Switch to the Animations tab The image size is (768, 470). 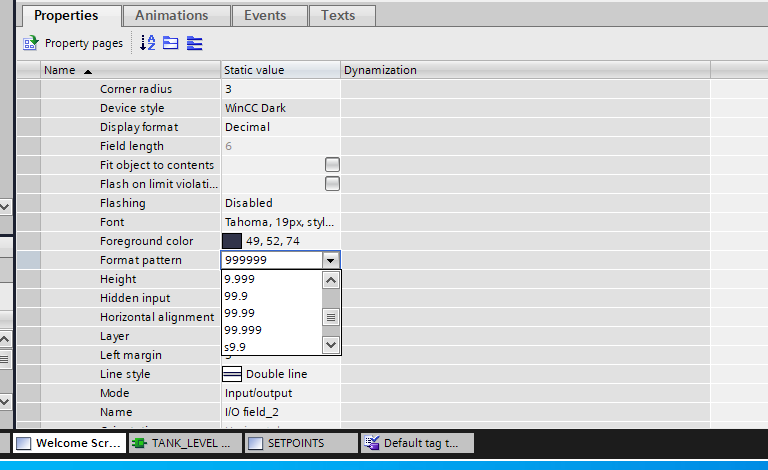[x=172, y=16]
